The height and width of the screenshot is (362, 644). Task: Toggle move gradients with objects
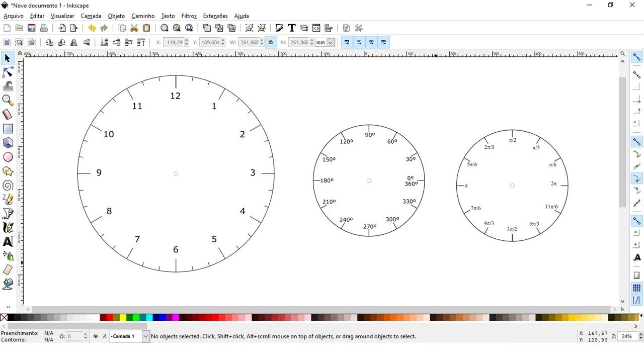click(x=371, y=42)
